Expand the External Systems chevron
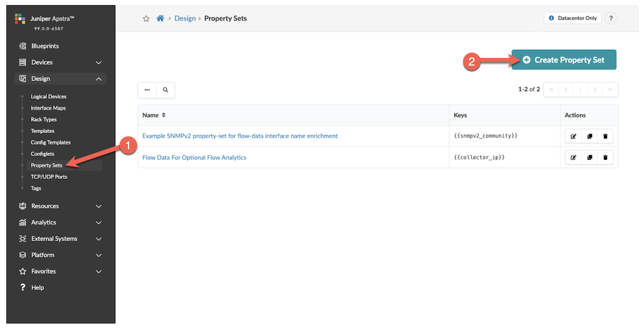The image size is (644, 328). [99, 239]
